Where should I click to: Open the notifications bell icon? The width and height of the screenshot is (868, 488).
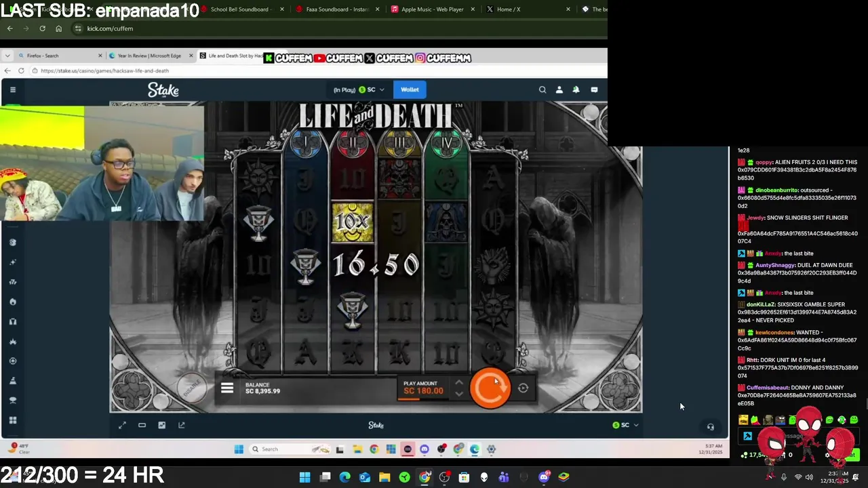(x=576, y=89)
